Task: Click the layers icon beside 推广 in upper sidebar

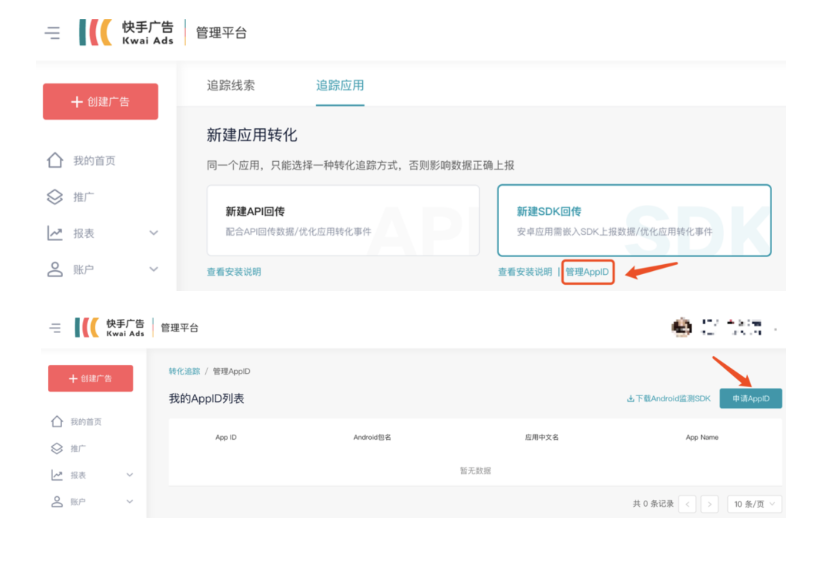Action: 55,197
